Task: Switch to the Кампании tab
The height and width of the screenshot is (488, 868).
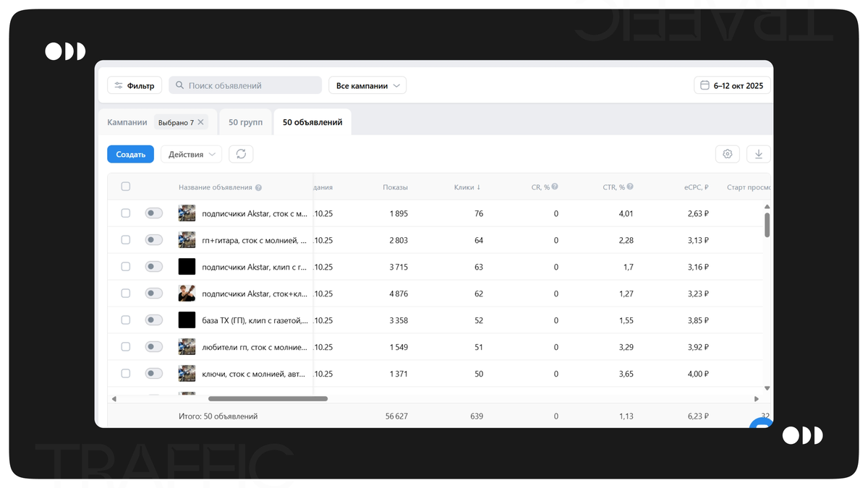Action: tap(127, 122)
